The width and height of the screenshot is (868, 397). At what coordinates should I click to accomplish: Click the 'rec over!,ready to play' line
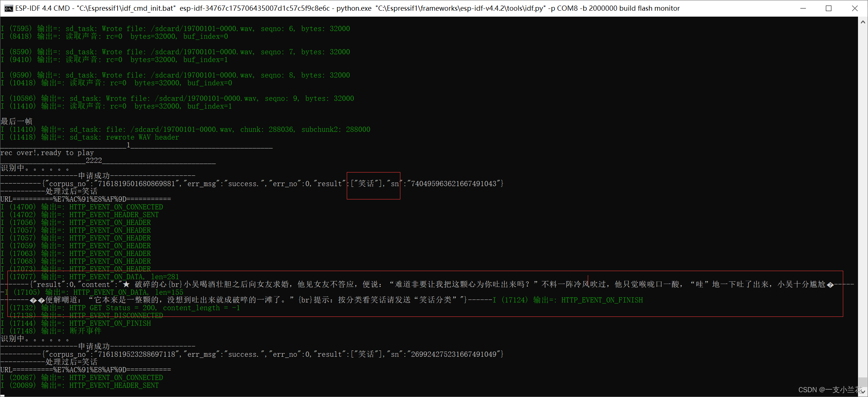(x=47, y=153)
